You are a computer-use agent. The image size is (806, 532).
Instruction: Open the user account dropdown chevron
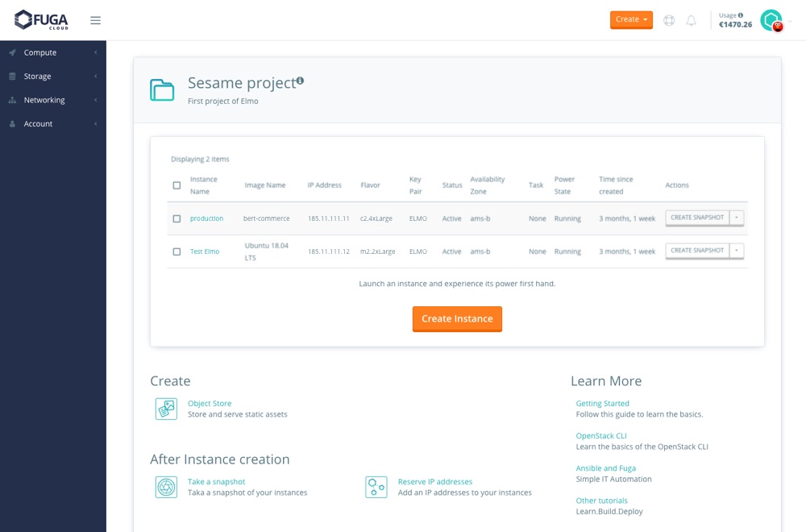pyautogui.click(x=790, y=22)
